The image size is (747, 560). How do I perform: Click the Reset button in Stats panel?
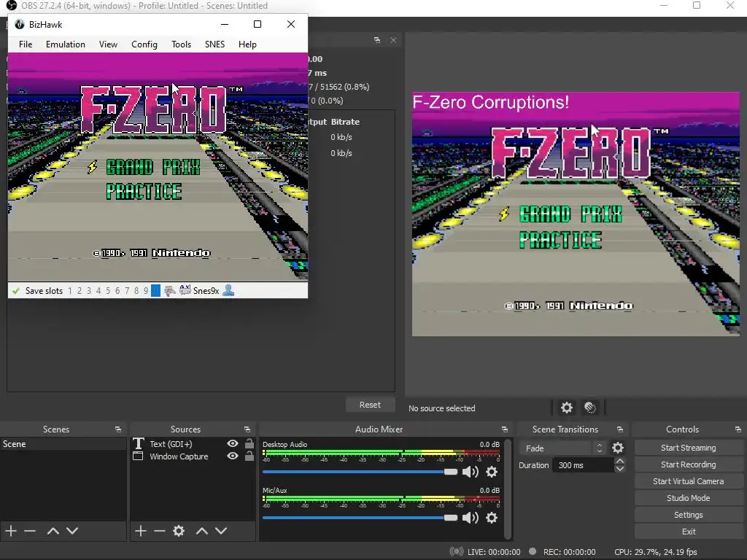click(370, 404)
